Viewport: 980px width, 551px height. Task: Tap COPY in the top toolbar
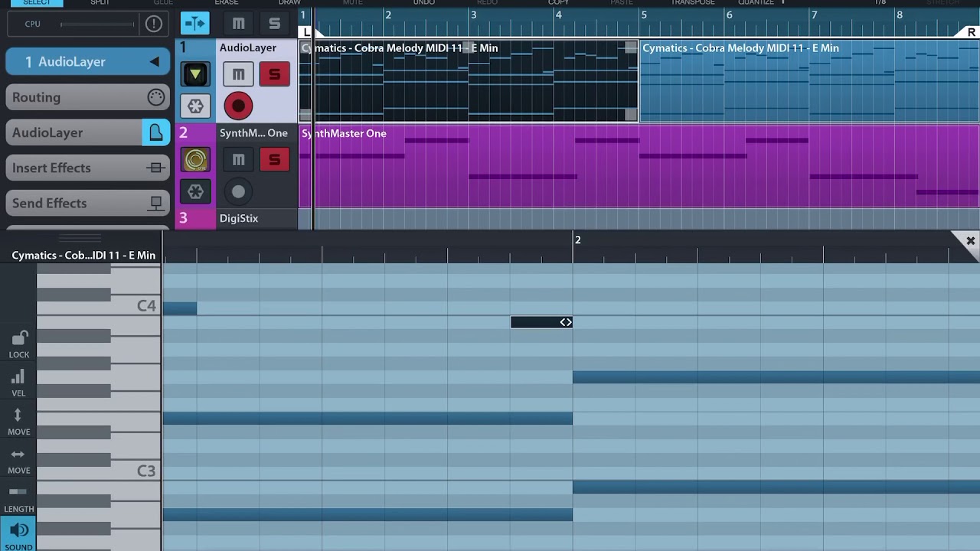[558, 3]
